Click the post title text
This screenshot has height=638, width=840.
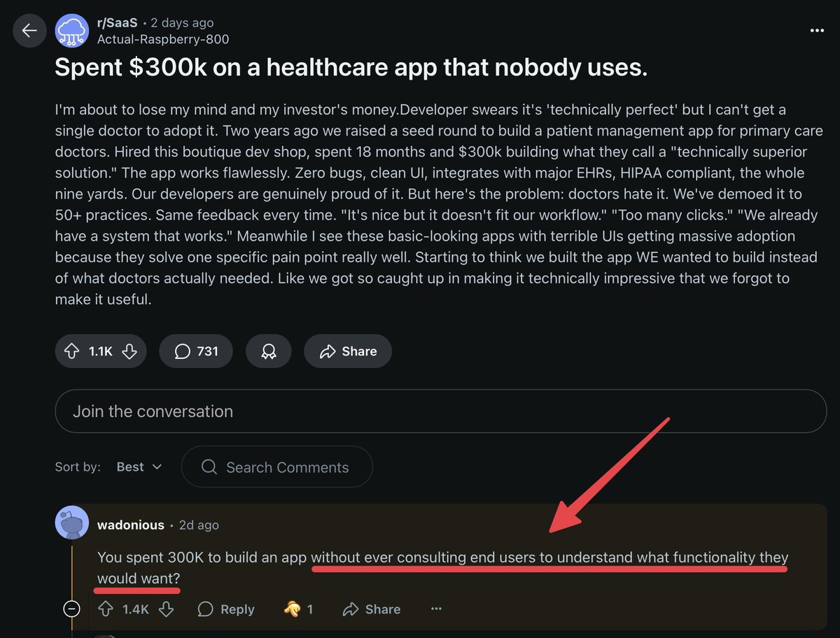coord(351,68)
